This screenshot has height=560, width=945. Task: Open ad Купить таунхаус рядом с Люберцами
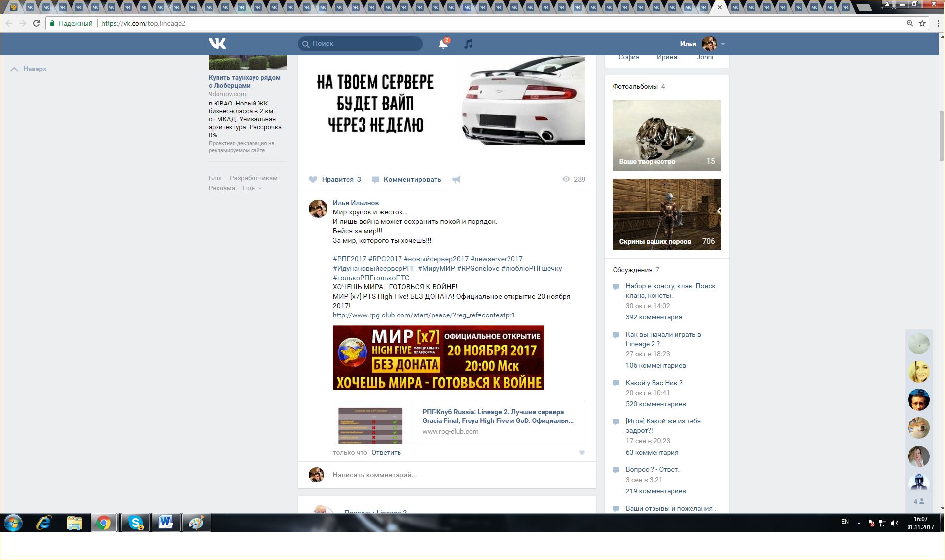[x=244, y=81]
